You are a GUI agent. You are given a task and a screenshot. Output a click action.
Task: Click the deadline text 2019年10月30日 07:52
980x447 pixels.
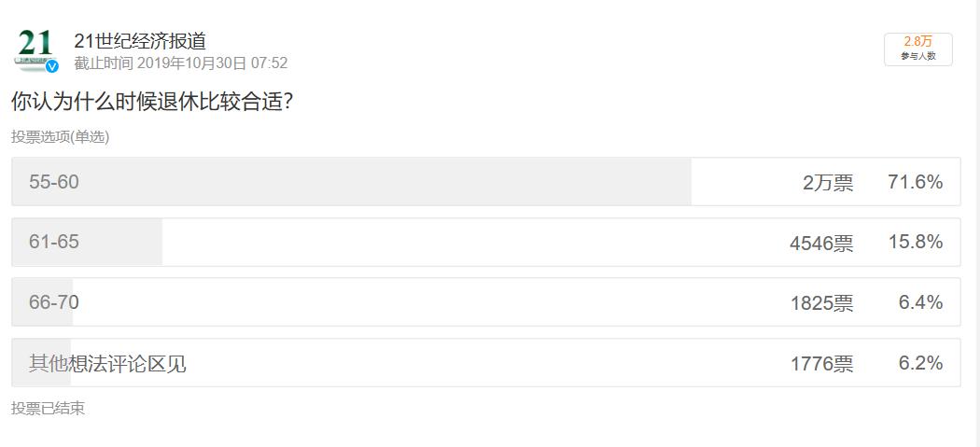point(212,63)
